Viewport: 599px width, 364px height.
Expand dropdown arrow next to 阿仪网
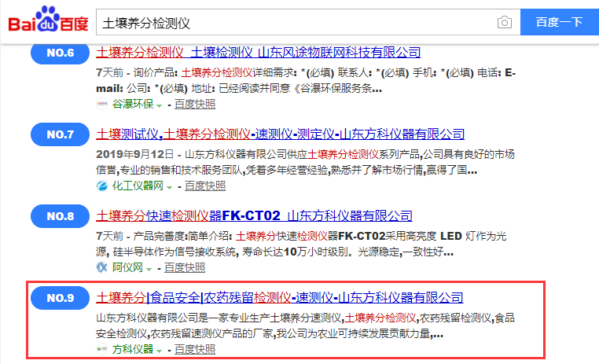[x=149, y=269]
